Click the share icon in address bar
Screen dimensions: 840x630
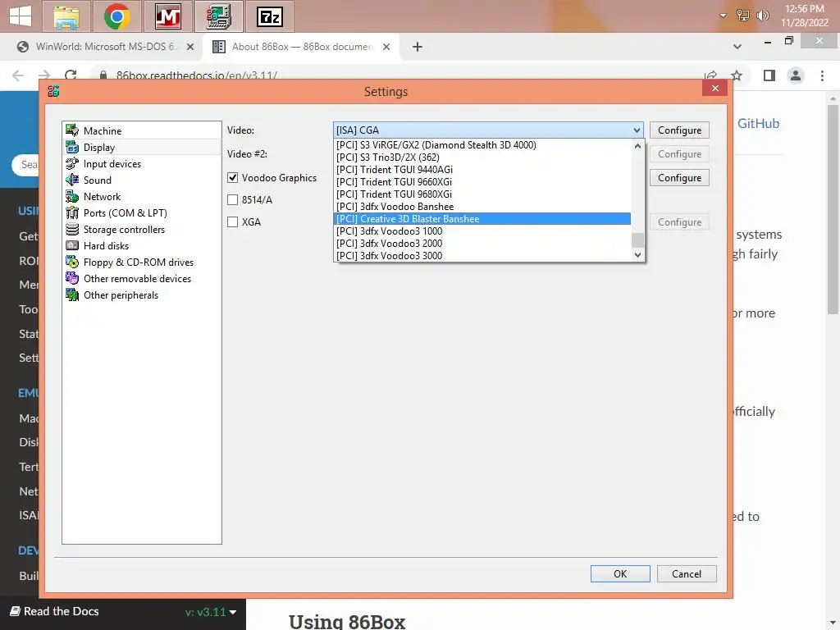tap(710, 75)
